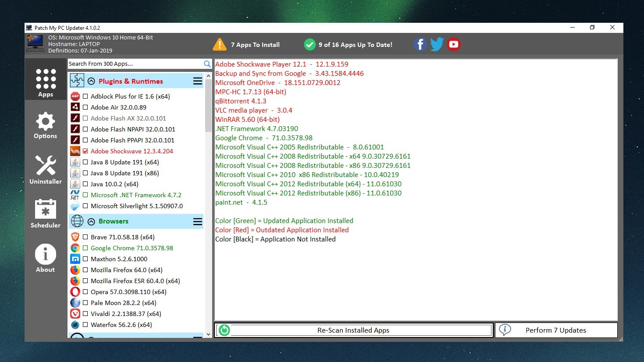Click the green checkmark status icon
The width and height of the screenshot is (644, 362).
click(310, 44)
